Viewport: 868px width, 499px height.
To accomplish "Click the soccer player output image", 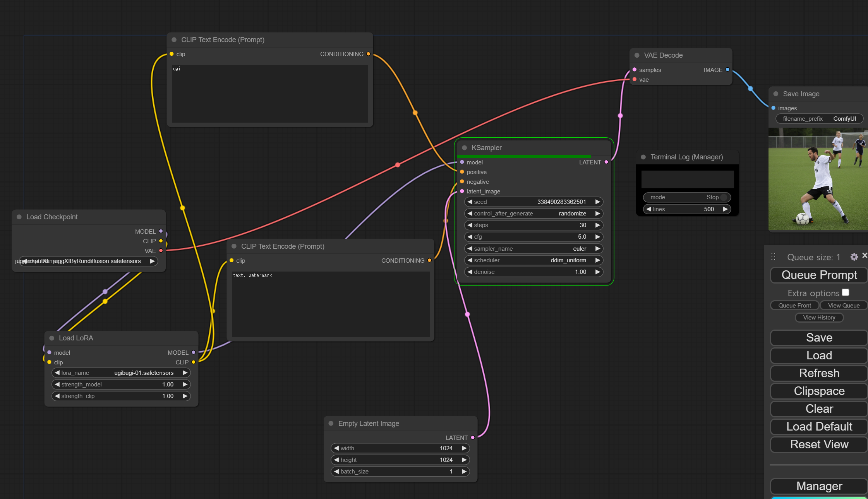I will pyautogui.click(x=818, y=179).
